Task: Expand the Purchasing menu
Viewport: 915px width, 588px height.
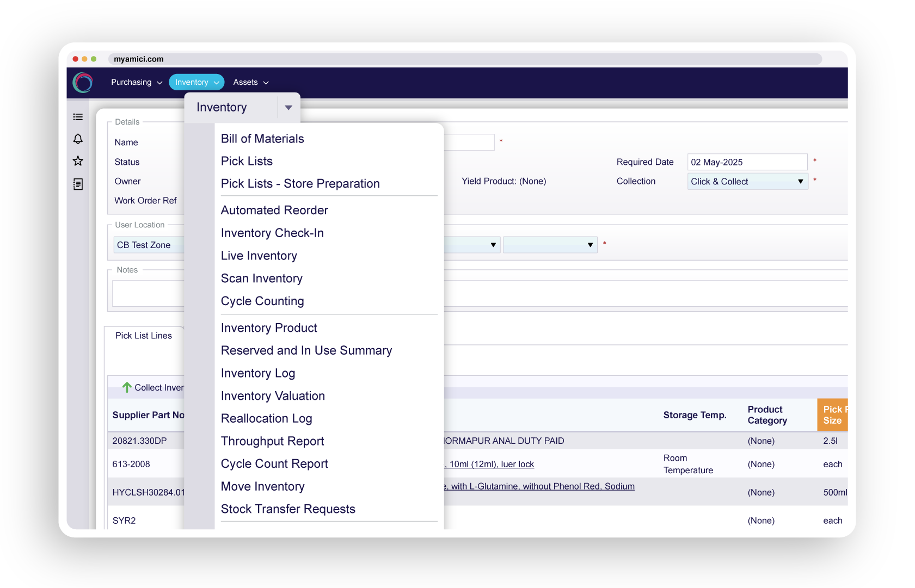Action: click(136, 82)
